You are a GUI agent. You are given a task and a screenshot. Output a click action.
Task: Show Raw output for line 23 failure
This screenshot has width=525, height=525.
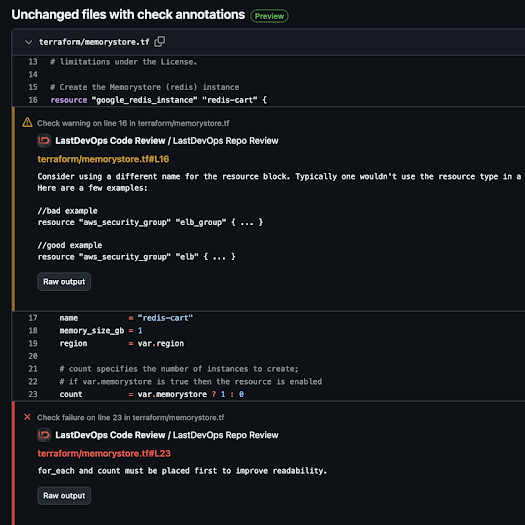pos(64,496)
